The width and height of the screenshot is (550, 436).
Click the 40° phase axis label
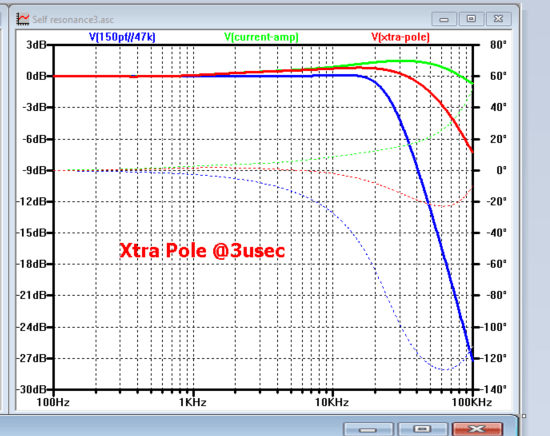point(498,107)
